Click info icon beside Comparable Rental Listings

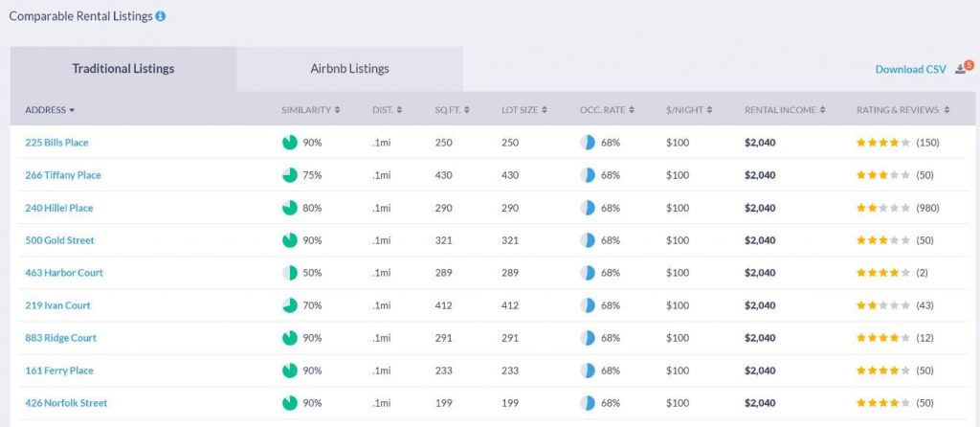(x=161, y=16)
